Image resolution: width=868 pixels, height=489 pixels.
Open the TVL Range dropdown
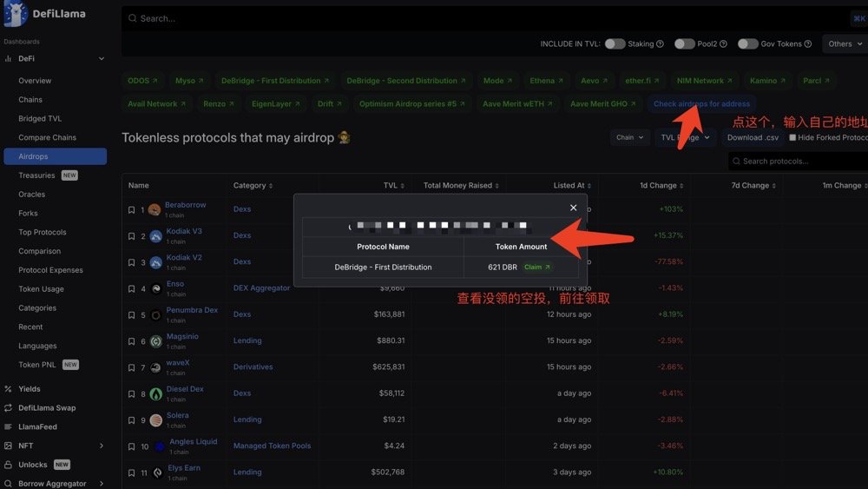tap(686, 137)
